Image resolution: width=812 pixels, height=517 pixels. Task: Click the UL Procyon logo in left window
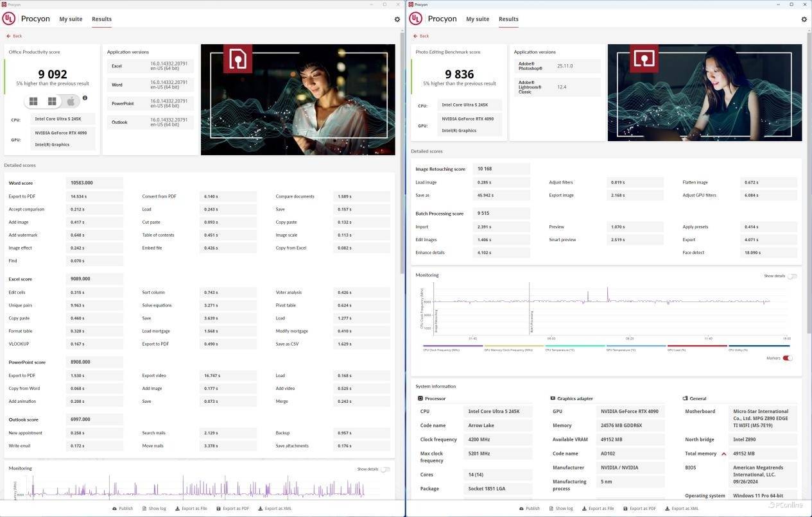point(9,19)
